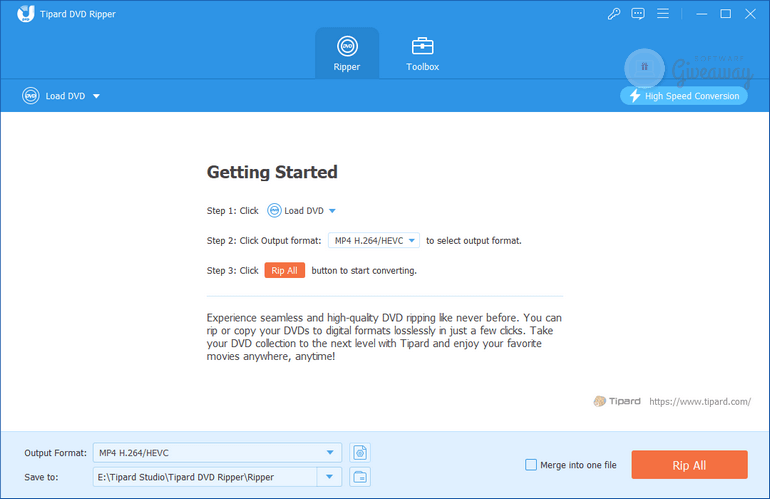The height and width of the screenshot is (499, 770).
Task: Open the output folder icon
Action: tap(360, 477)
